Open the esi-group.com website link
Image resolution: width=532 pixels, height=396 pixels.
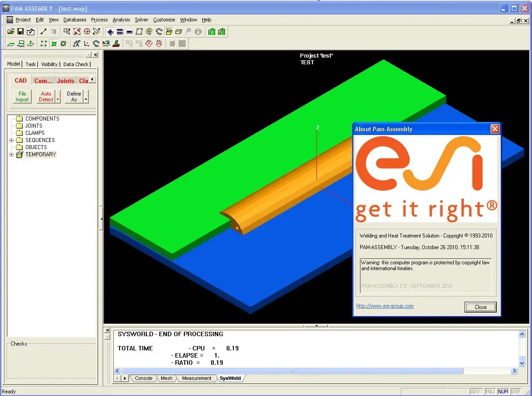coord(385,306)
